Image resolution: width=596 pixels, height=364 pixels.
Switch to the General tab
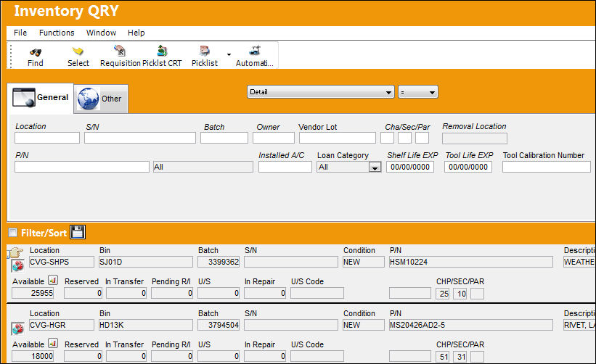[41, 98]
